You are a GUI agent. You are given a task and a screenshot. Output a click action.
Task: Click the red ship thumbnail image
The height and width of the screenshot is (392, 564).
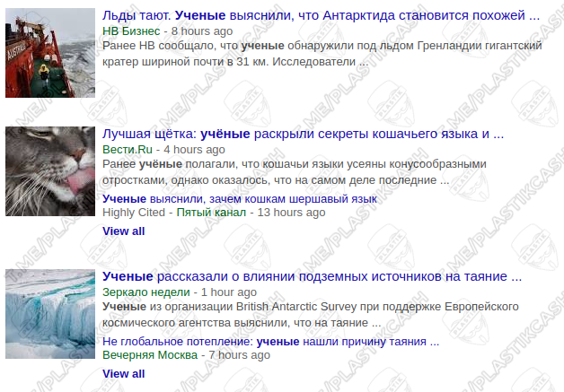tap(50, 53)
